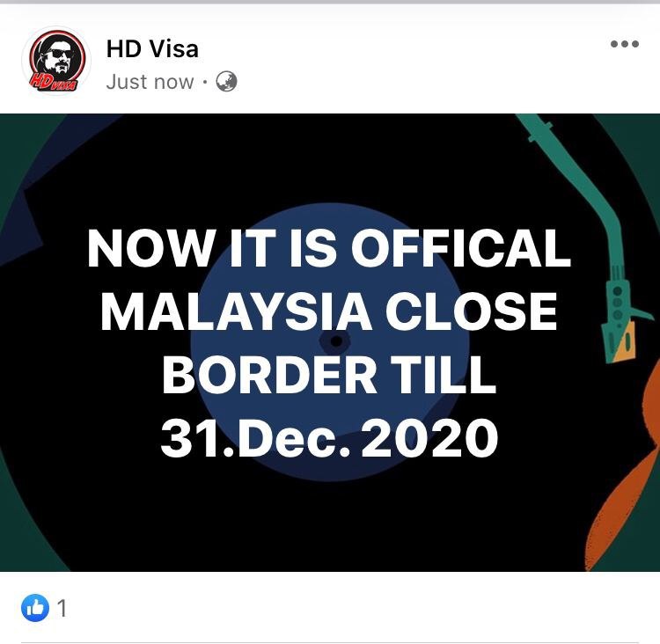Click the '31.Dec. 2020' date text
The width and height of the screenshot is (660, 644).
(x=329, y=438)
